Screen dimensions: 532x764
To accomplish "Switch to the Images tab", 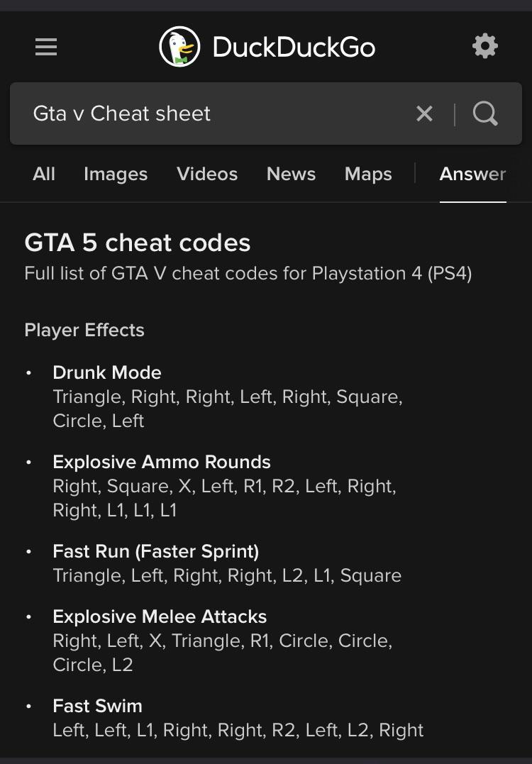I will point(116,174).
